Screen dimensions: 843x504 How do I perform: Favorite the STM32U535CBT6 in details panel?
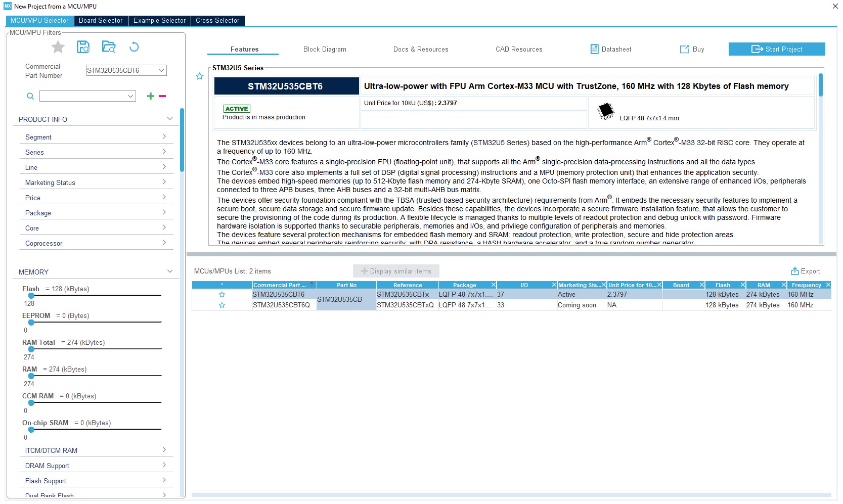pyautogui.click(x=200, y=76)
